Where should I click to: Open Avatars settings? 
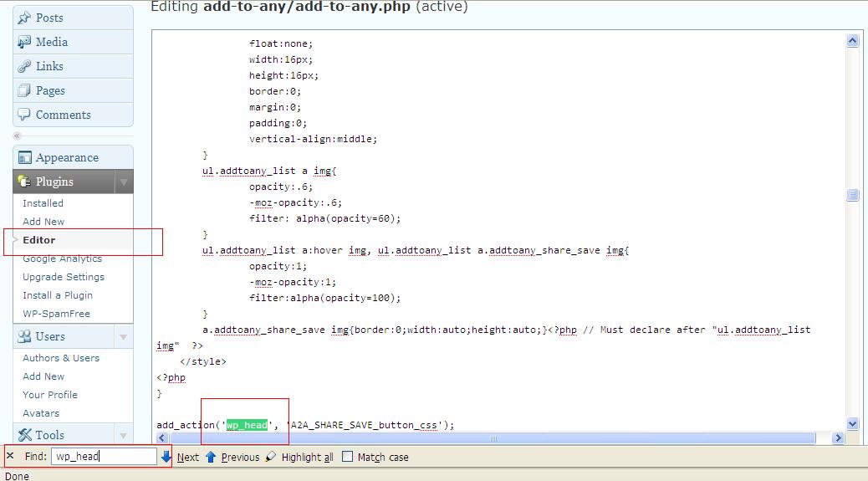coord(40,413)
